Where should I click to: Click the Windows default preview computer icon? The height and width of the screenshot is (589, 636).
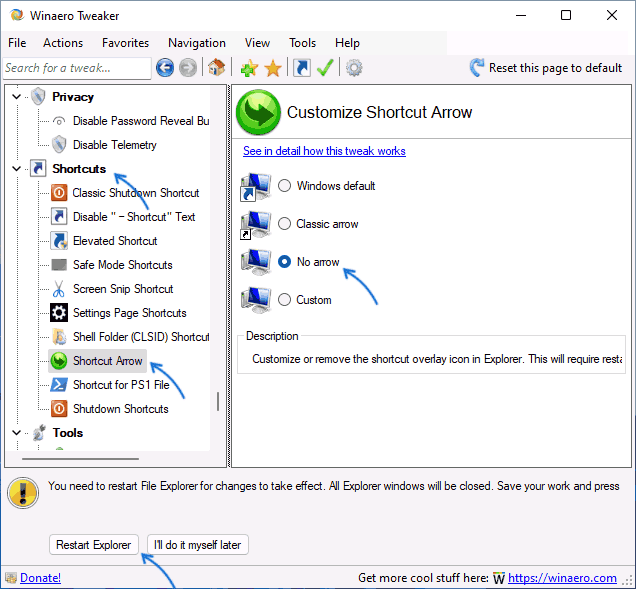point(256,187)
